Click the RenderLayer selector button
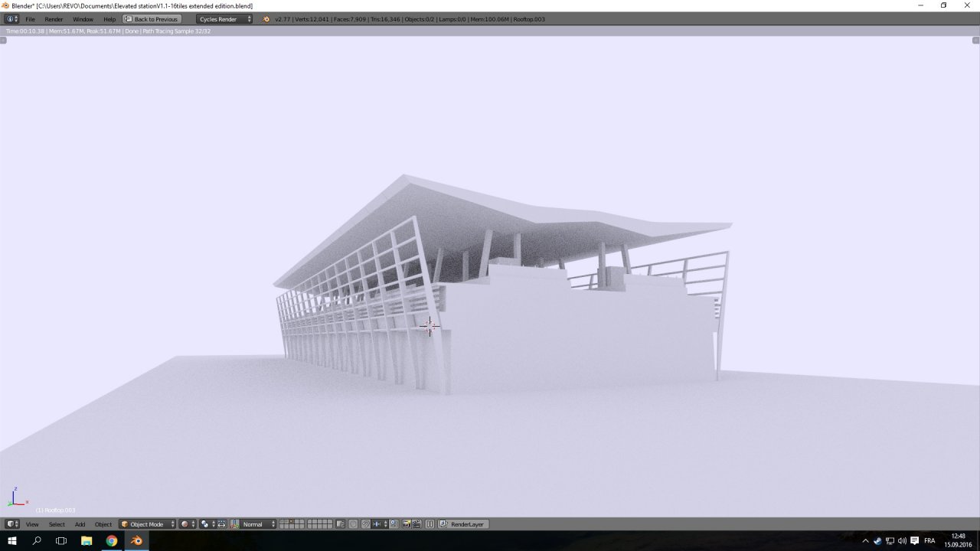The width and height of the screenshot is (980, 551). click(x=463, y=524)
